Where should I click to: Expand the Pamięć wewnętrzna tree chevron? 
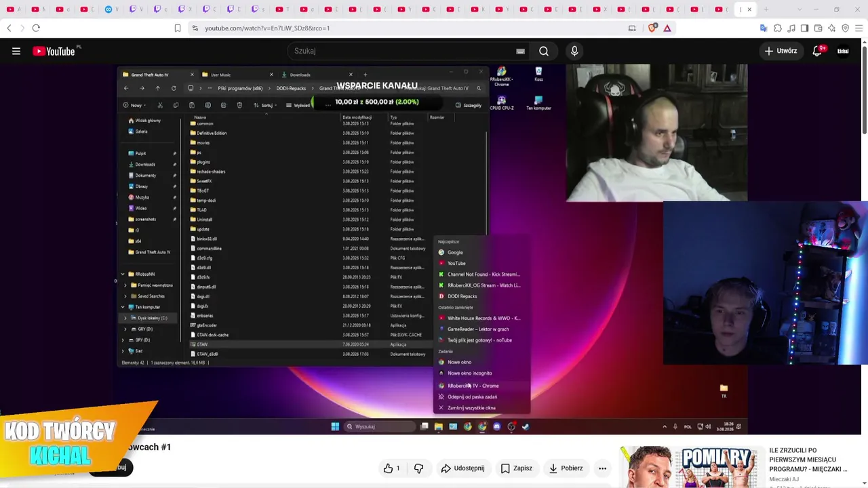125,285
